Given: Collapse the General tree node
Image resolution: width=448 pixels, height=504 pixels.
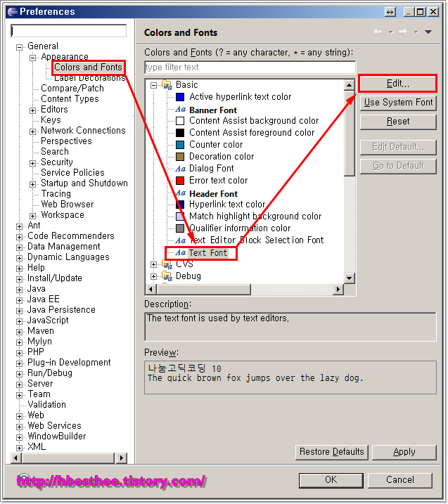Looking at the screenshot, I should 19,47.
